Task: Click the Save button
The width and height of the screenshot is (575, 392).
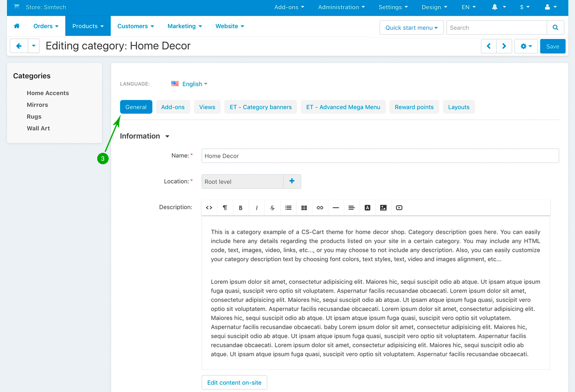Action: click(552, 46)
